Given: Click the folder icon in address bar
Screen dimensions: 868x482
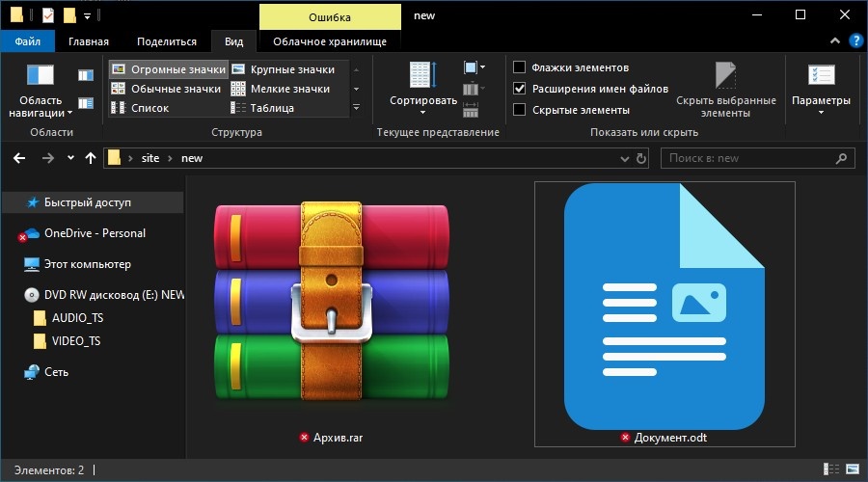Looking at the screenshot, I should click(114, 158).
